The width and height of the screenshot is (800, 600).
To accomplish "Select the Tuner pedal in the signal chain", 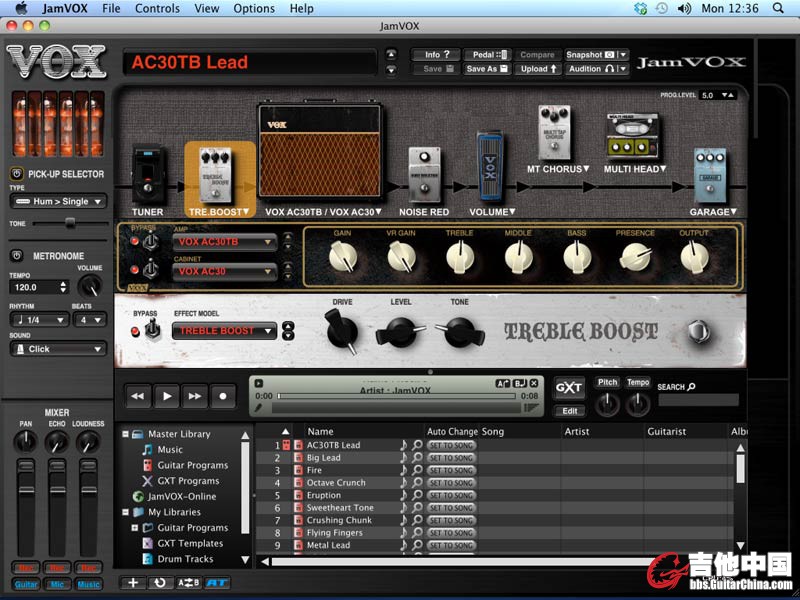I will (148, 175).
